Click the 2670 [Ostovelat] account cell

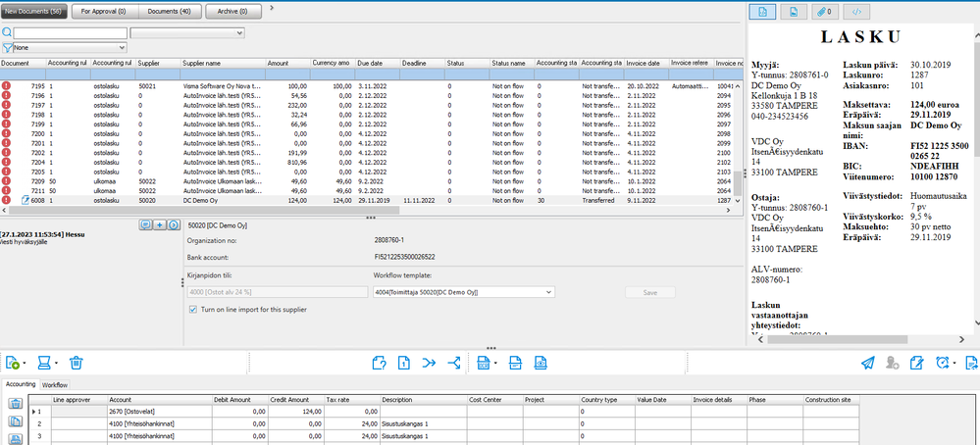click(159, 412)
